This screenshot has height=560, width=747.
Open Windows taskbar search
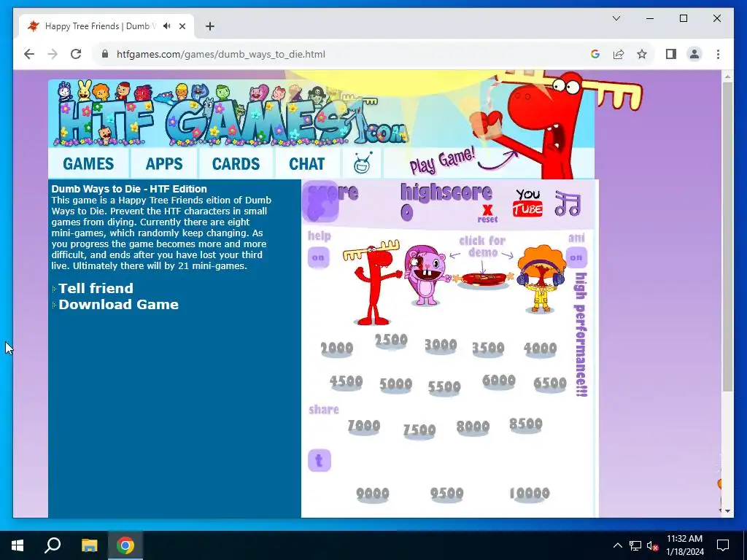tap(53, 545)
